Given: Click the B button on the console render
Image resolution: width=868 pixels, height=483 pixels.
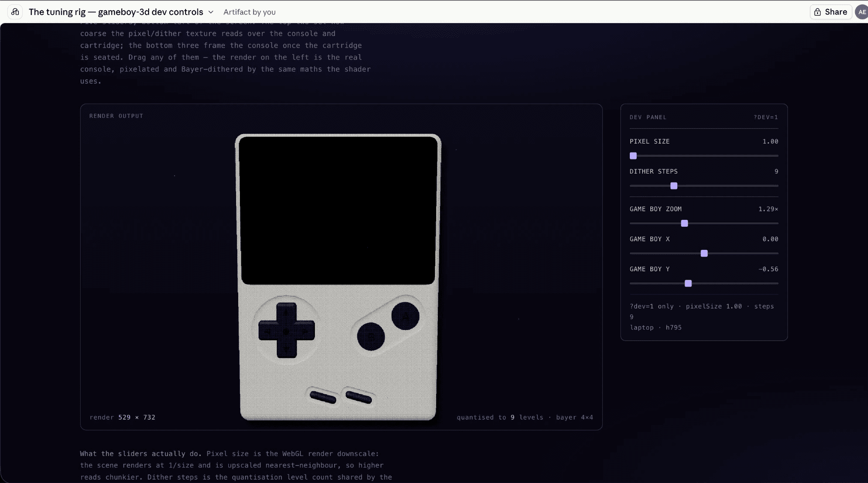Looking at the screenshot, I should tap(371, 337).
